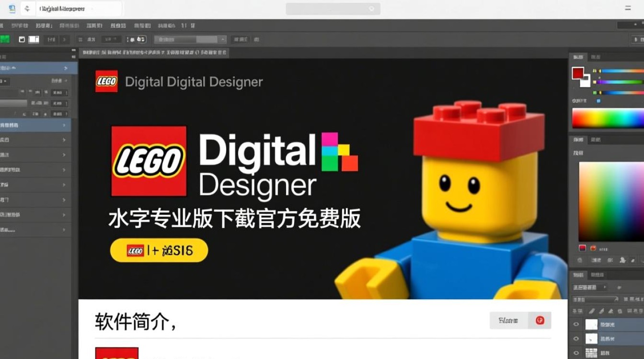Click the yellow LEGO button in the banner
This screenshot has width=644, height=359.
click(x=158, y=250)
